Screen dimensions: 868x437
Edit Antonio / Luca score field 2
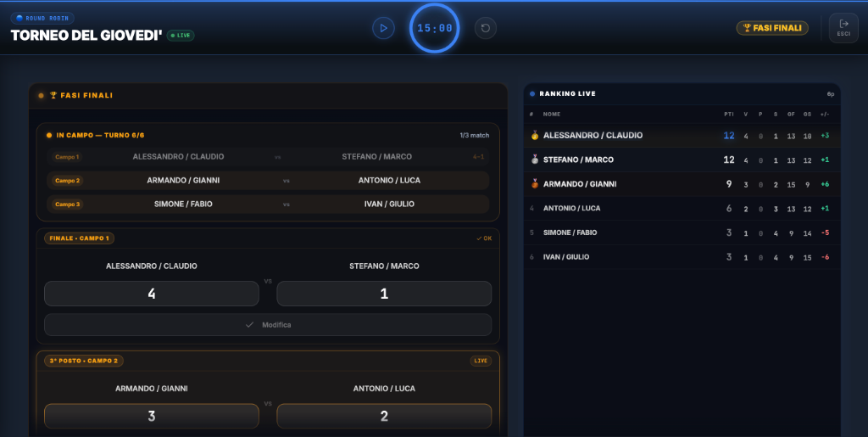(384, 416)
